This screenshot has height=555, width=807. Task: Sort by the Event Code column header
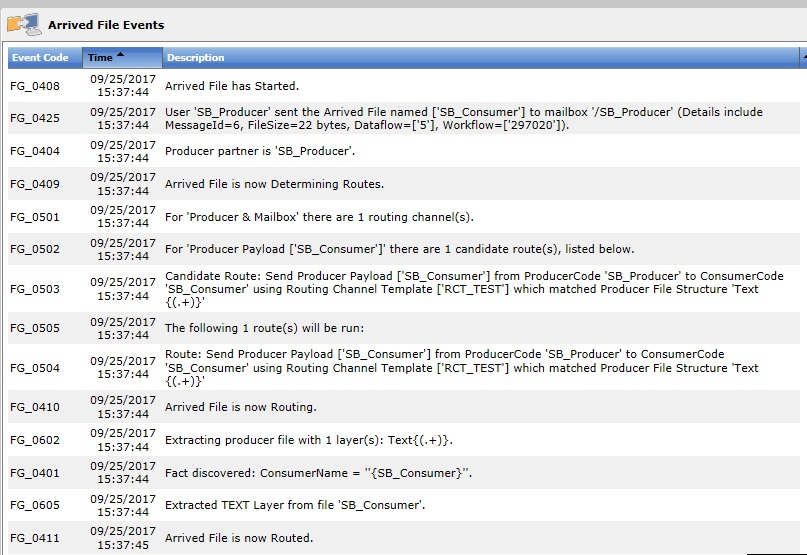click(41, 58)
